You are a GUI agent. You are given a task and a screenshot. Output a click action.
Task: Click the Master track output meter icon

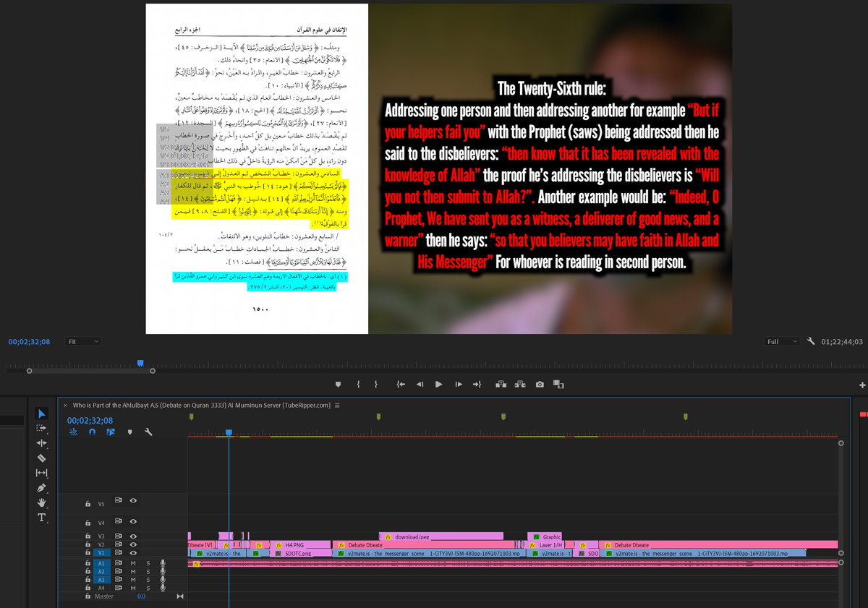point(180,596)
